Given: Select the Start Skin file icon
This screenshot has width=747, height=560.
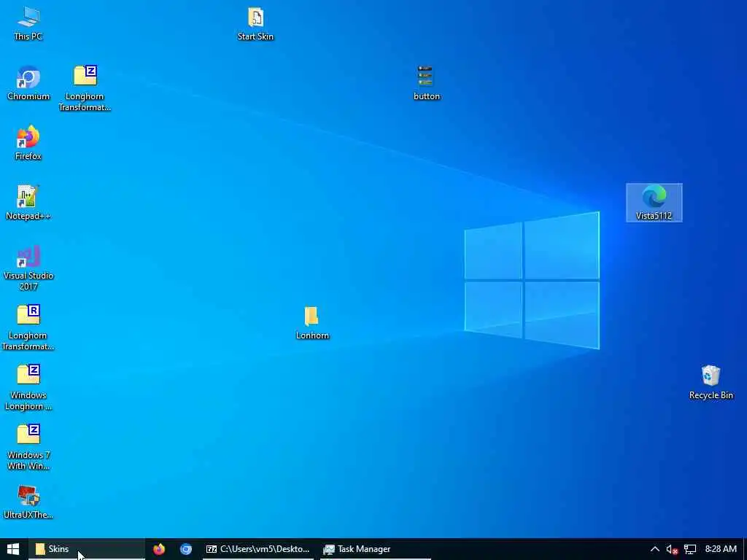Looking at the screenshot, I should [255, 24].
